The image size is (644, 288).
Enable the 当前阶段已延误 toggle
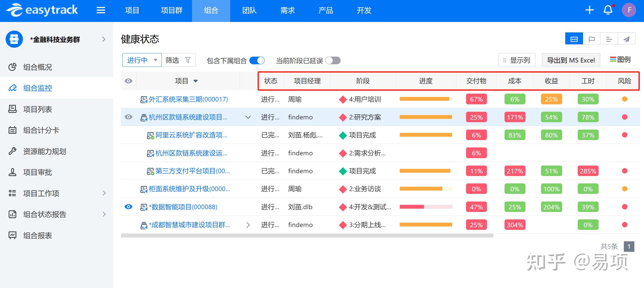coord(333,60)
